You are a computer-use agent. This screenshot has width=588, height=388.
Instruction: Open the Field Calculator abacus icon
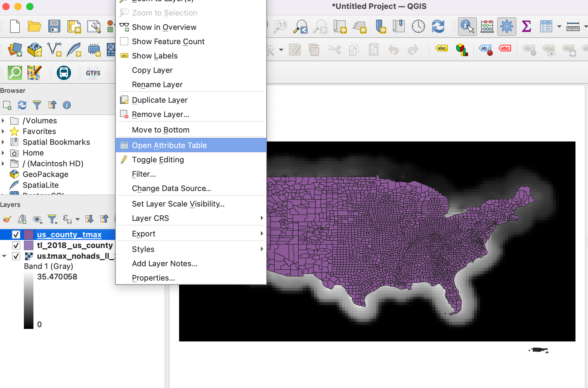click(x=487, y=26)
